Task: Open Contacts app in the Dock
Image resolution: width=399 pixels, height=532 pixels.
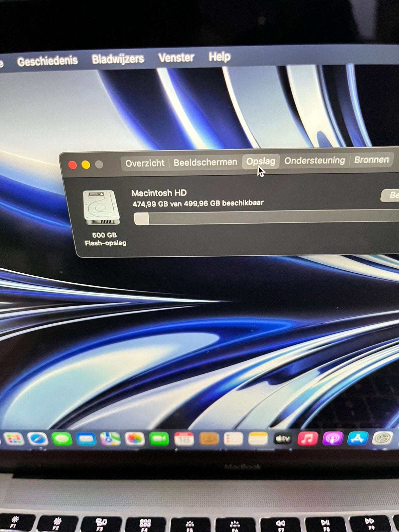Action: click(x=208, y=439)
